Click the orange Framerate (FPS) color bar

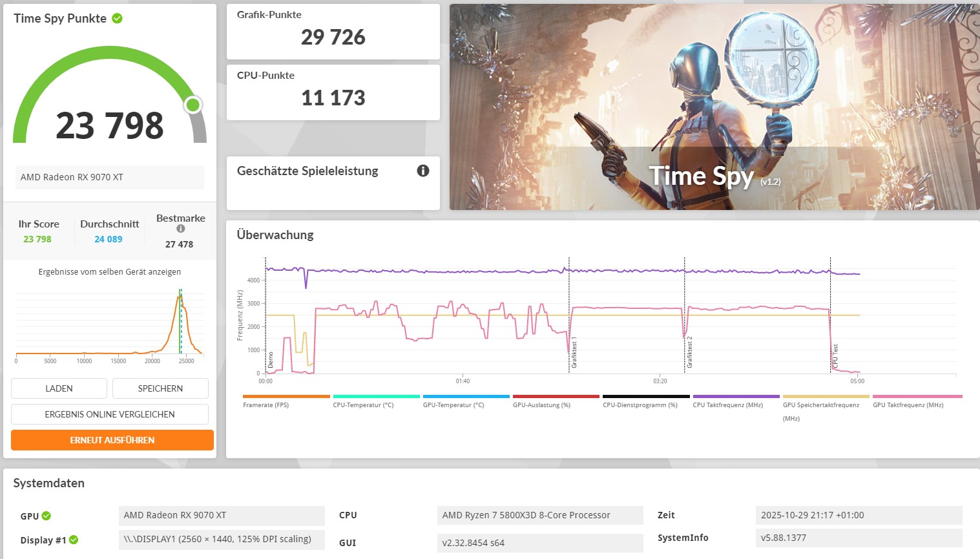coord(285,395)
